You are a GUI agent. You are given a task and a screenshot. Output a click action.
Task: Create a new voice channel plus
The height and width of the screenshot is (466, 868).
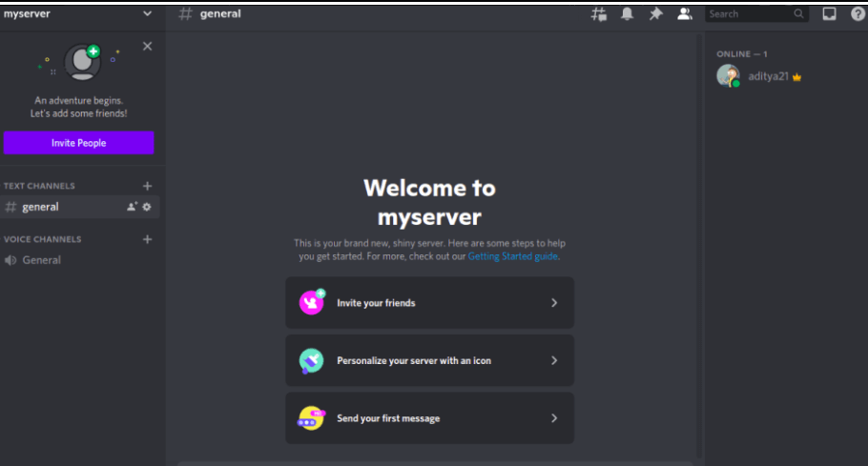coord(147,239)
